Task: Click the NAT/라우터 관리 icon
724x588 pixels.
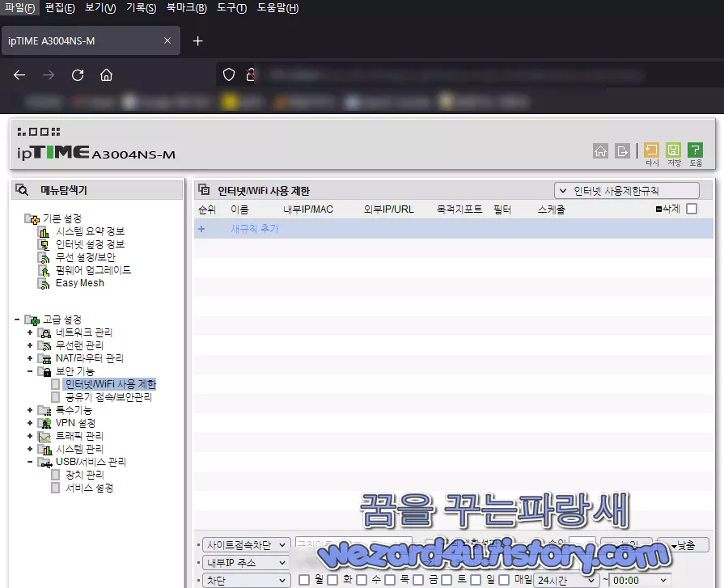Action: click(x=45, y=358)
